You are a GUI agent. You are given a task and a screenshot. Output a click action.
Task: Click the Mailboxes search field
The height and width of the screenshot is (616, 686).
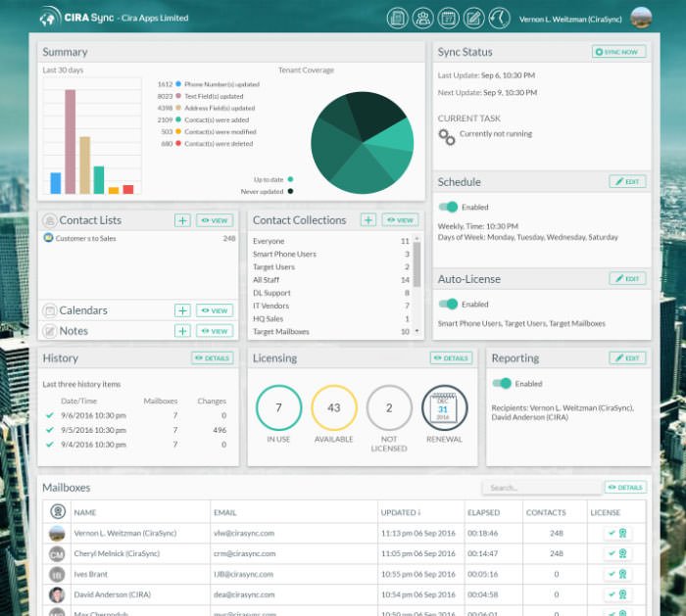pyautogui.click(x=540, y=487)
